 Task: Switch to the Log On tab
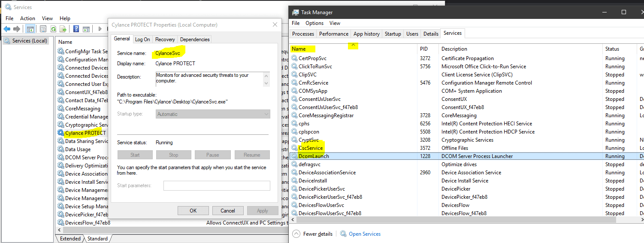pyautogui.click(x=142, y=39)
